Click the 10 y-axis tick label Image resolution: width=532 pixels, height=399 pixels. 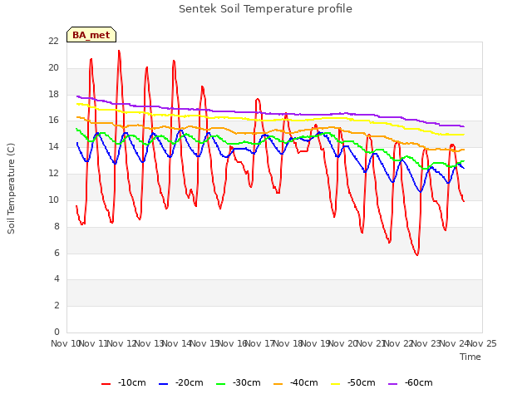click(x=53, y=199)
